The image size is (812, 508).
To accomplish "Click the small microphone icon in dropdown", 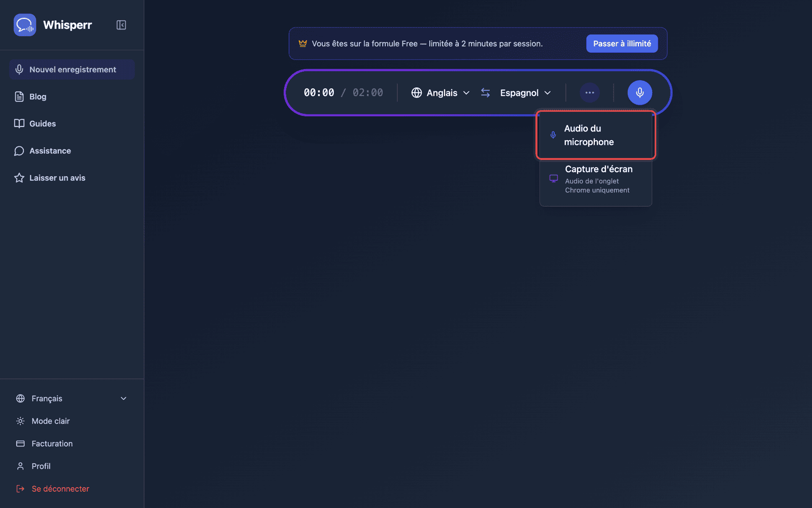I will coord(553,135).
